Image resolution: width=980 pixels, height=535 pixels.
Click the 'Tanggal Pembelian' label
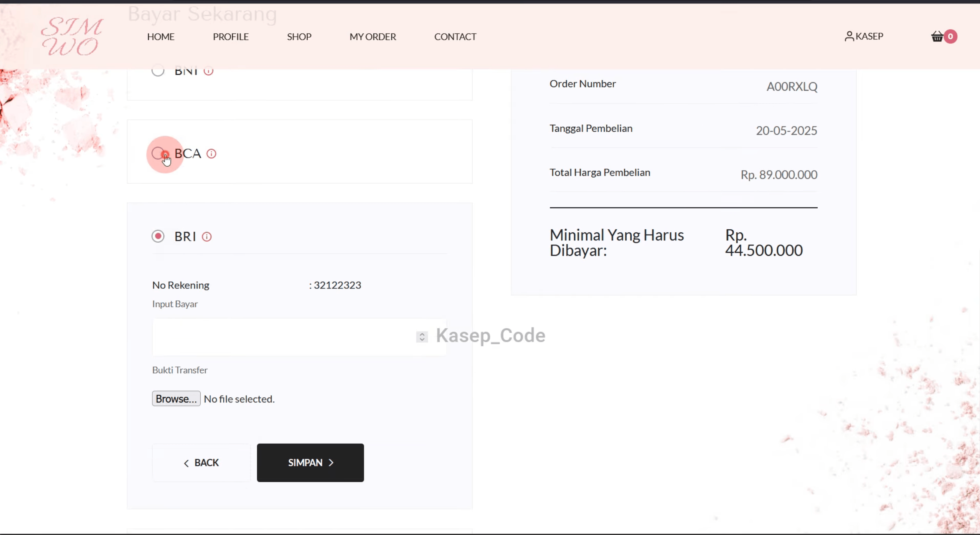(591, 129)
